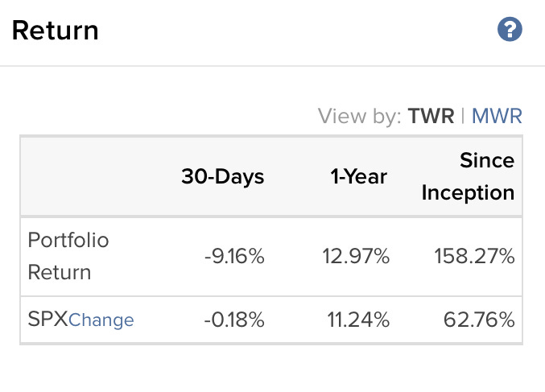
Task: Click the portfolio 30-day value -9.16%
Action: 234,257
